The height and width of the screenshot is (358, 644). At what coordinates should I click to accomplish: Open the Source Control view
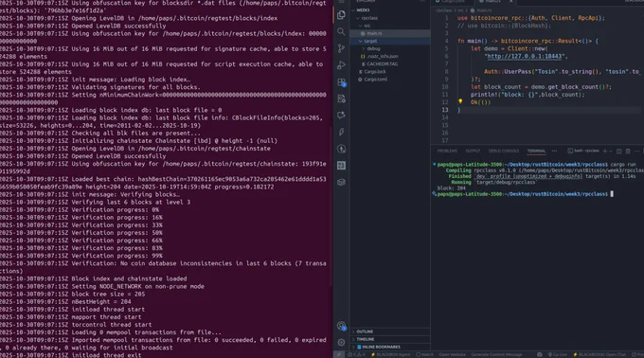point(341,48)
